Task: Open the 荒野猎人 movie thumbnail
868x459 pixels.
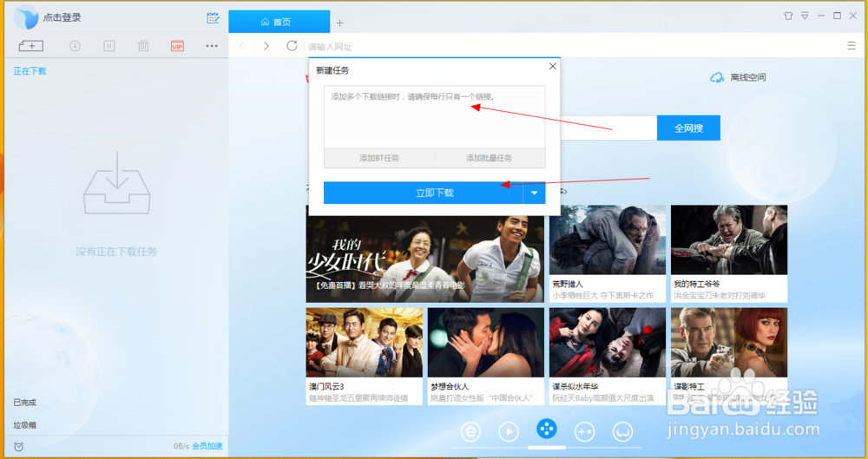Action: (608, 240)
